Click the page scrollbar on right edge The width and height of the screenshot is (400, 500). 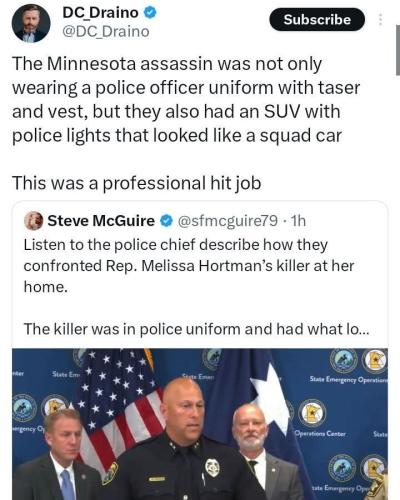pyautogui.click(x=398, y=50)
